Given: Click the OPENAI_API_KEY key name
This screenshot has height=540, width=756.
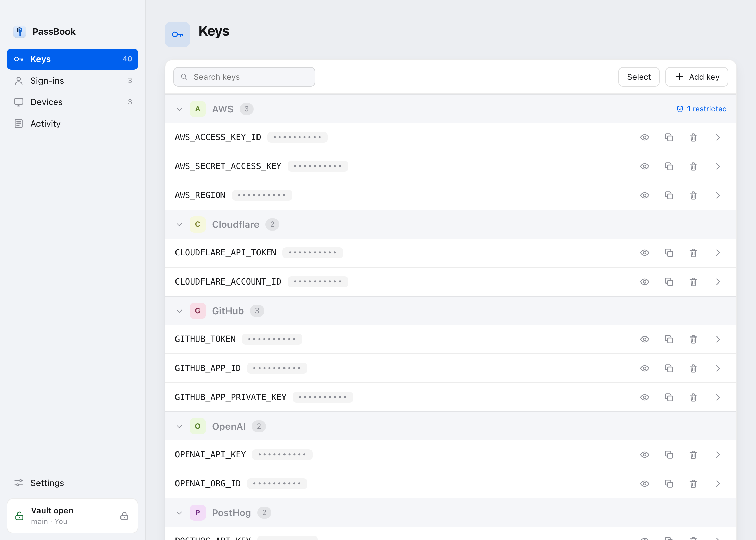Looking at the screenshot, I should pyautogui.click(x=210, y=455).
